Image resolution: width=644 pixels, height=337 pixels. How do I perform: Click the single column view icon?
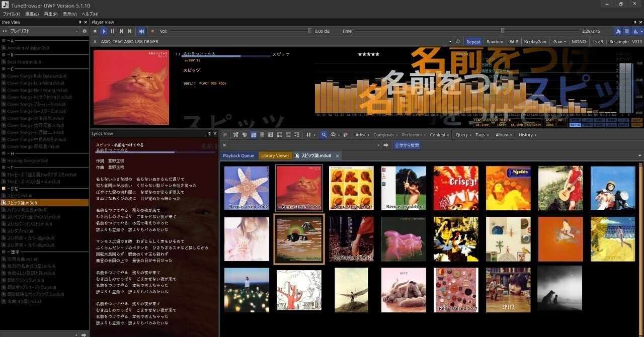coord(262,135)
